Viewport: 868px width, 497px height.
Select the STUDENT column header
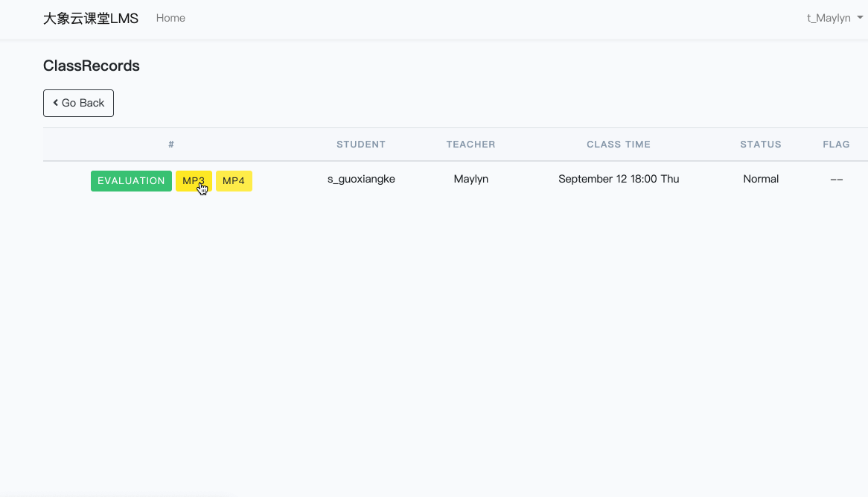361,145
